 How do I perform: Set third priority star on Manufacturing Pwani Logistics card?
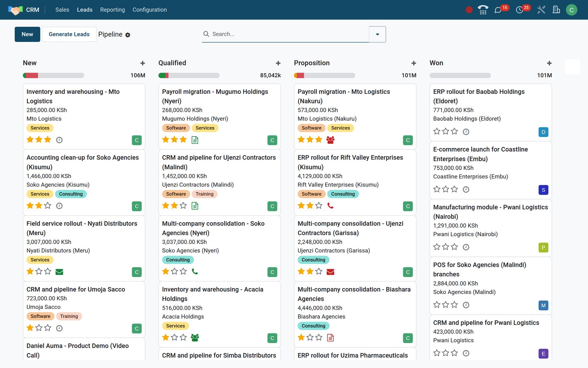coord(455,247)
